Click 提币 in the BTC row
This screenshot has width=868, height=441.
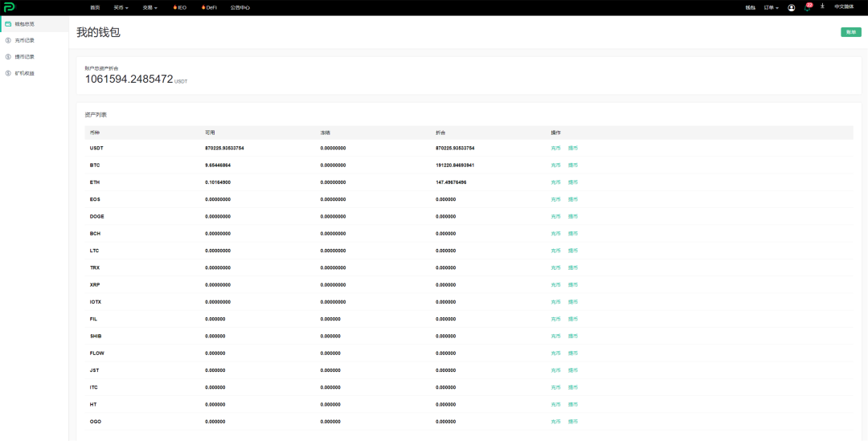coord(573,165)
